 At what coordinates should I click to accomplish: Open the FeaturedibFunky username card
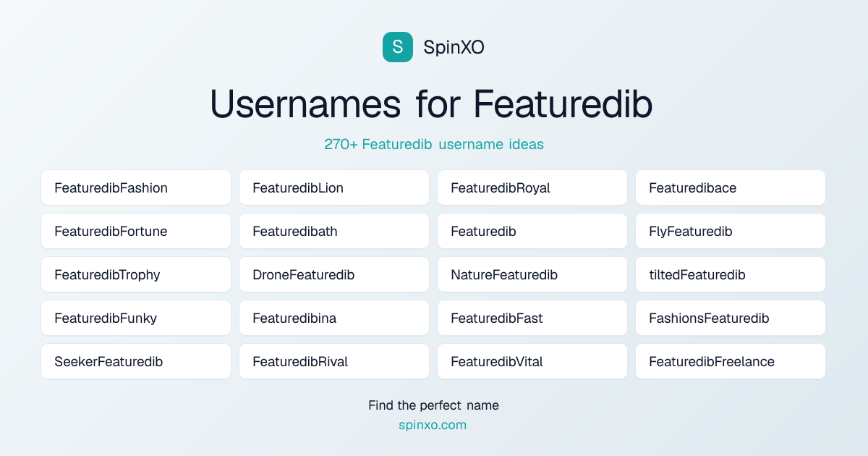pyautogui.click(x=136, y=318)
